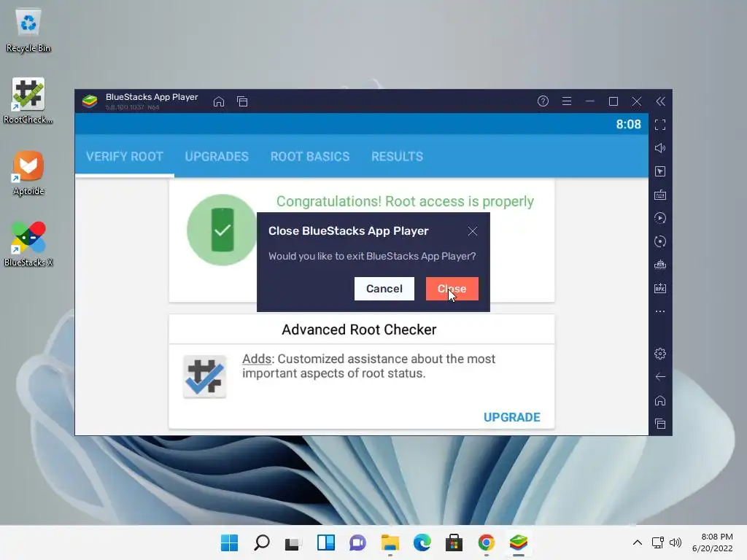Click the BlueStacks home icon in title bar
This screenshot has height=560, width=747.
(x=219, y=101)
